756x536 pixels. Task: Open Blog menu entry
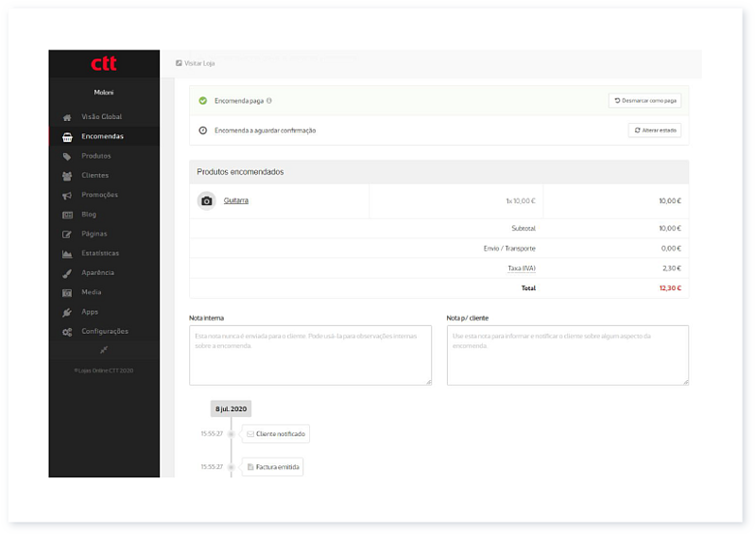(104, 215)
